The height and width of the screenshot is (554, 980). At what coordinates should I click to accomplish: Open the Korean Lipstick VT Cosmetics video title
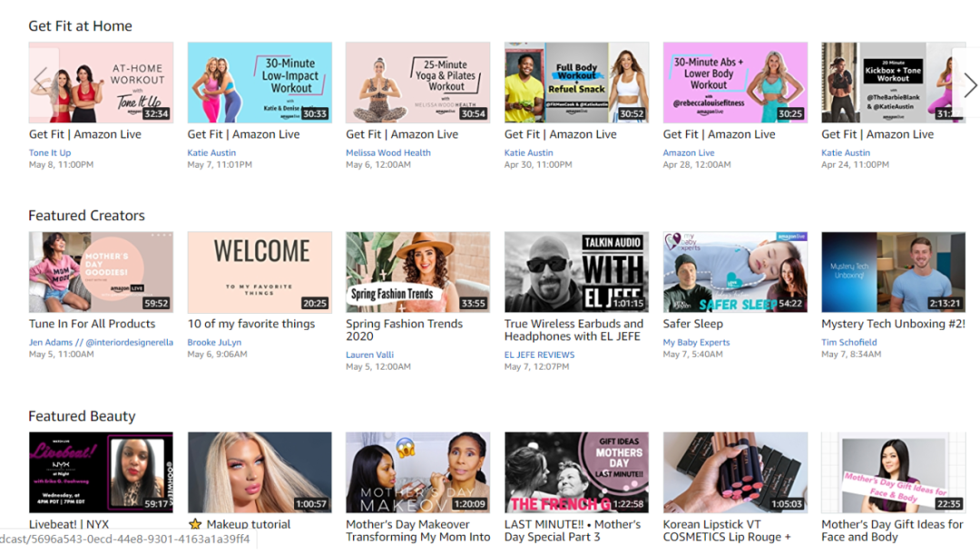pos(727,531)
